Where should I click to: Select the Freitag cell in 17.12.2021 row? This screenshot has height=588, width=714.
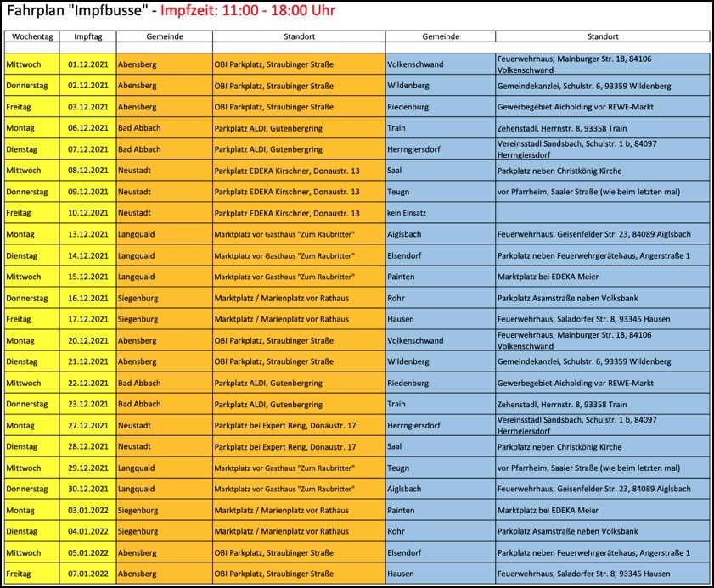pos(19,319)
